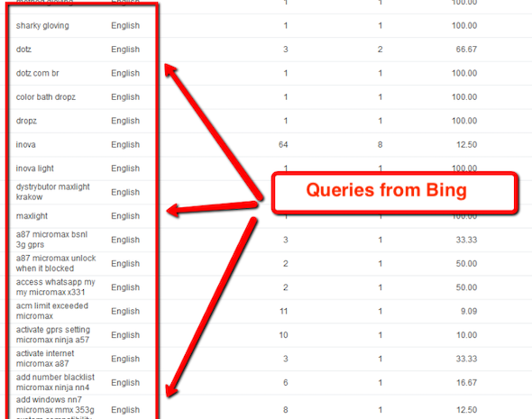The image size is (532, 419).
Task: Select the 'maxlight' query cell
Action: pos(32,216)
